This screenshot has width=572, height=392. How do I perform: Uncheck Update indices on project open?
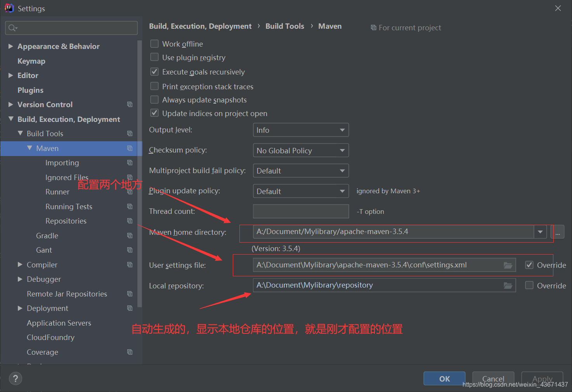[x=154, y=113]
